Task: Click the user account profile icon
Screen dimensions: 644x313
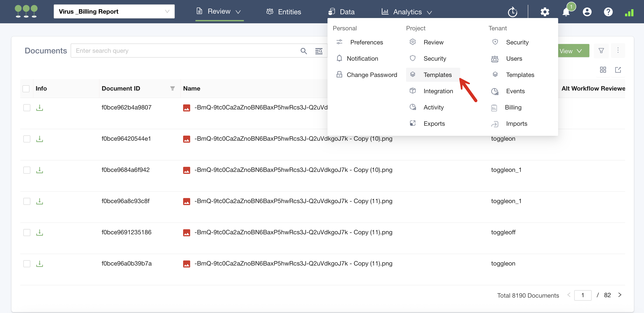Action: click(x=587, y=12)
